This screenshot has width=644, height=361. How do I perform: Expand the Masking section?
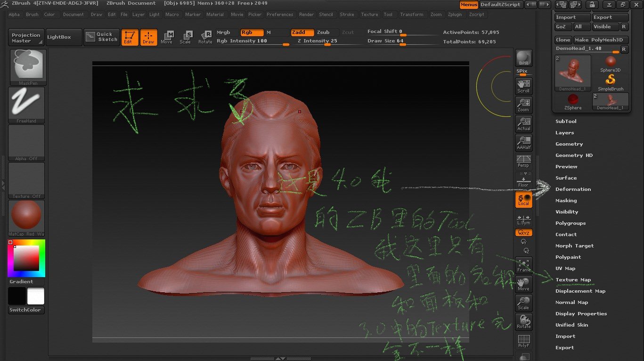click(566, 200)
